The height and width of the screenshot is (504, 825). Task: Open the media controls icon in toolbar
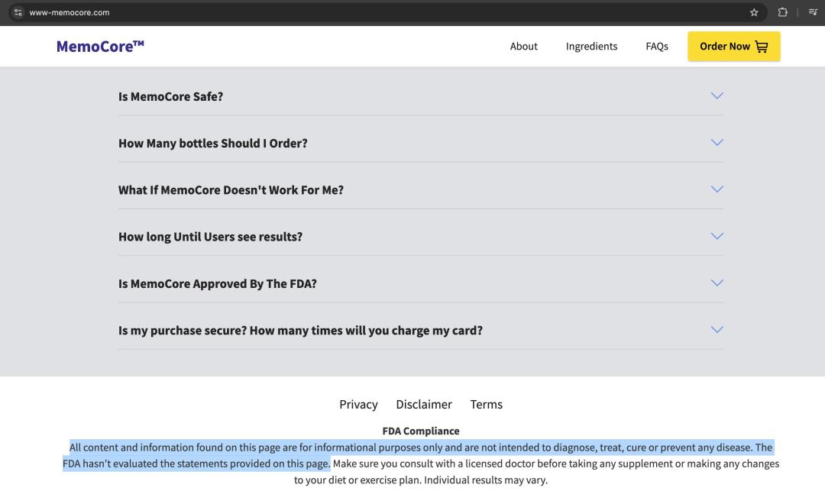tap(813, 12)
